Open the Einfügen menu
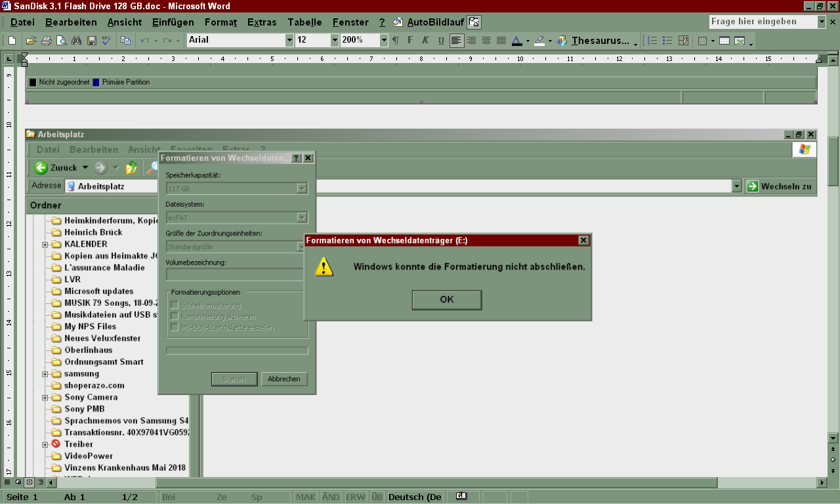840x504 pixels. (x=173, y=22)
